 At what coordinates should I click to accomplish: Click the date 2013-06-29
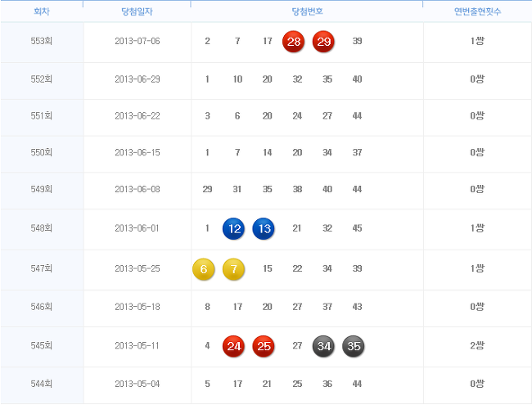pos(137,79)
